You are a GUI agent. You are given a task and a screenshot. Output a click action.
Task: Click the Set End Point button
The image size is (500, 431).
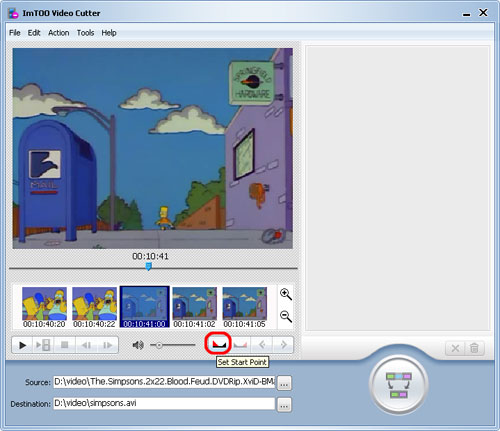[x=240, y=345]
